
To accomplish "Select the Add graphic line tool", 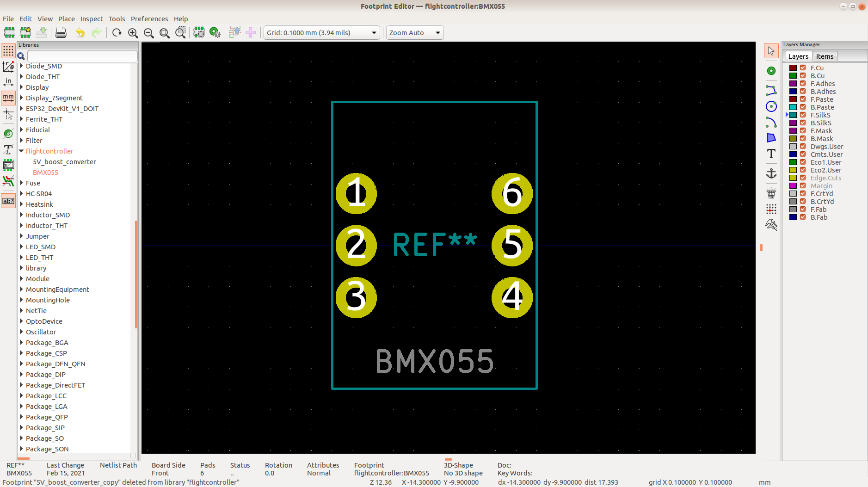I will [771, 90].
